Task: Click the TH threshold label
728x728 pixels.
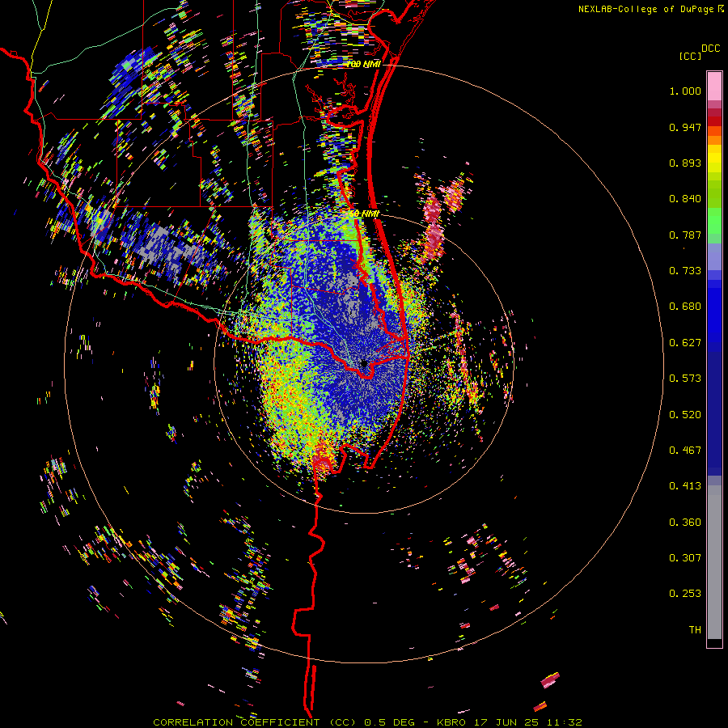Action: (695, 630)
